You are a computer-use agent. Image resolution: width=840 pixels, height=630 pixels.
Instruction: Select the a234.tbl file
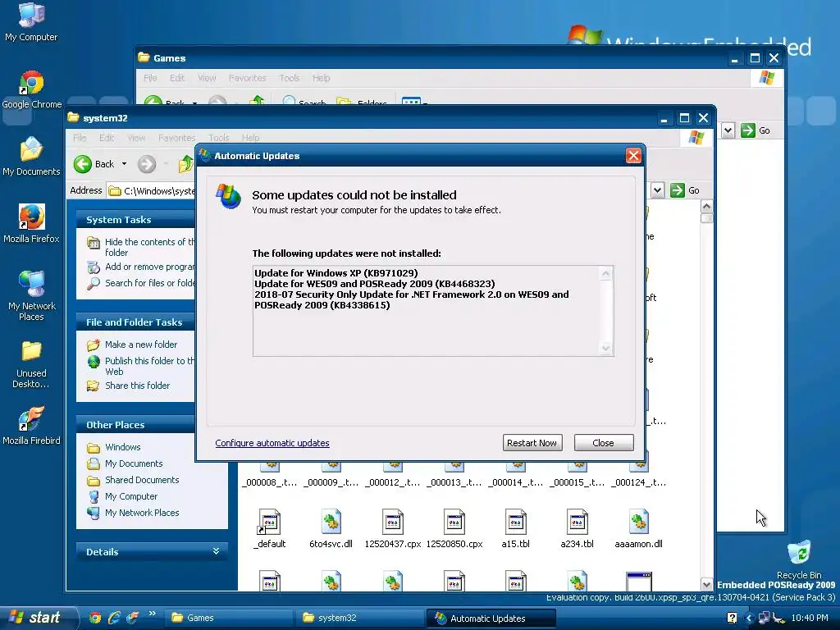pyautogui.click(x=577, y=528)
